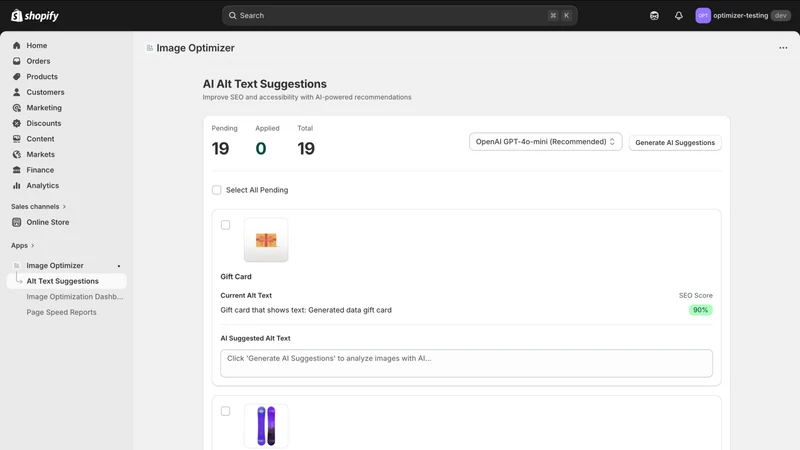The image size is (800, 450).
Task: Open the Sidekick assistant icon in top bar
Action: coord(654,16)
